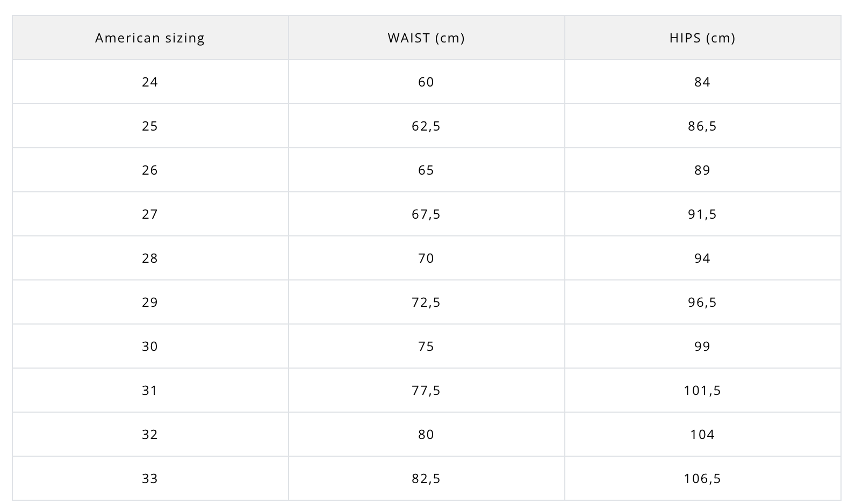Click the waist value 70
848x504 pixels.
[426, 258]
